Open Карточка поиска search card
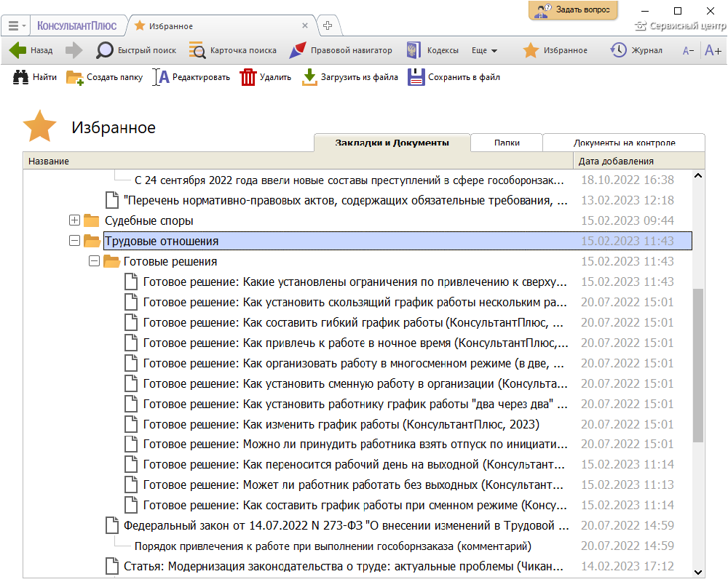 click(x=232, y=50)
